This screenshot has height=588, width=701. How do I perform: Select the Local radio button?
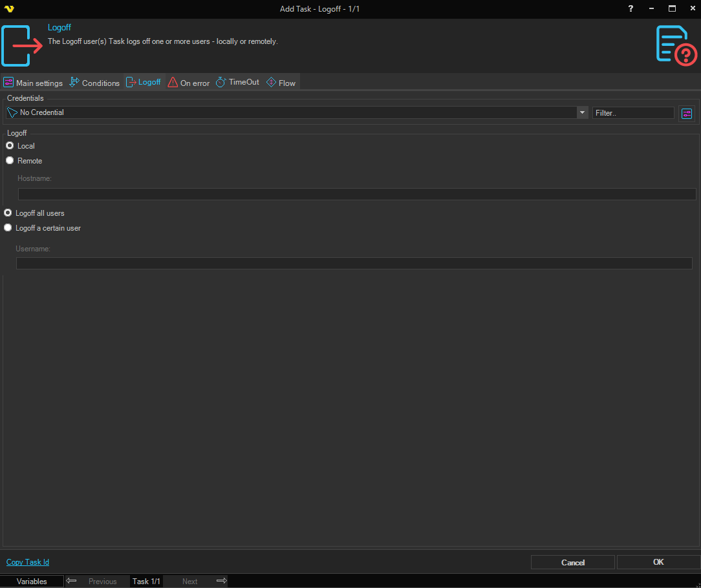point(10,146)
